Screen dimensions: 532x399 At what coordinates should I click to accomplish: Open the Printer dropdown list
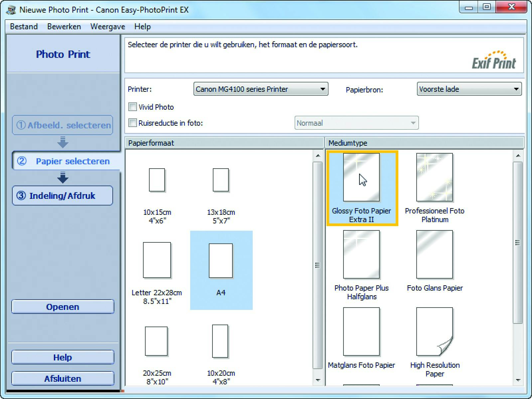(x=261, y=89)
